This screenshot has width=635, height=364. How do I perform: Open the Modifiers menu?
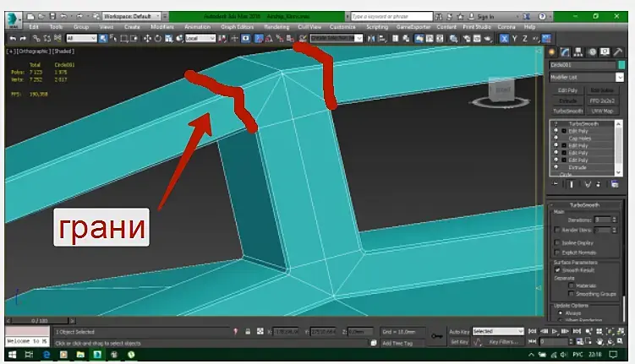[162, 27]
